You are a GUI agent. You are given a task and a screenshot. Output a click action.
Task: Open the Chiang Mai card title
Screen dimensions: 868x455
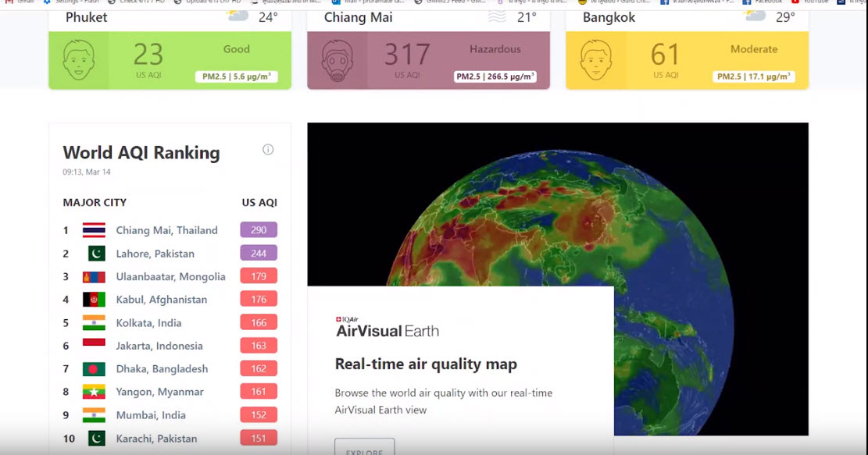point(358,17)
